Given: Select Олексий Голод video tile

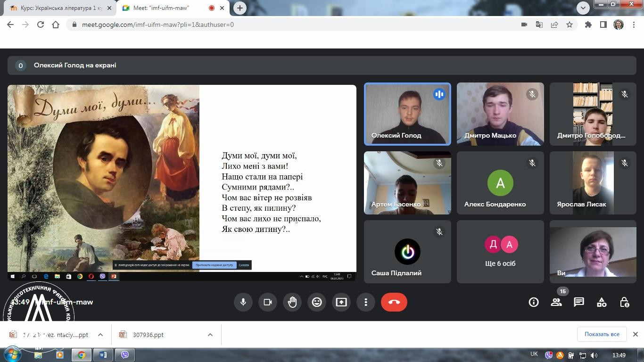Looking at the screenshot, I should [x=407, y=114].
